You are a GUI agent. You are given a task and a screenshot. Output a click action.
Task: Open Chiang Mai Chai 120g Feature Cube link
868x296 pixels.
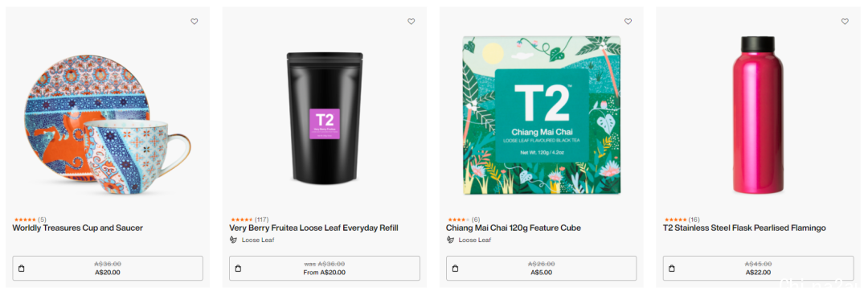tap(513, 228)
